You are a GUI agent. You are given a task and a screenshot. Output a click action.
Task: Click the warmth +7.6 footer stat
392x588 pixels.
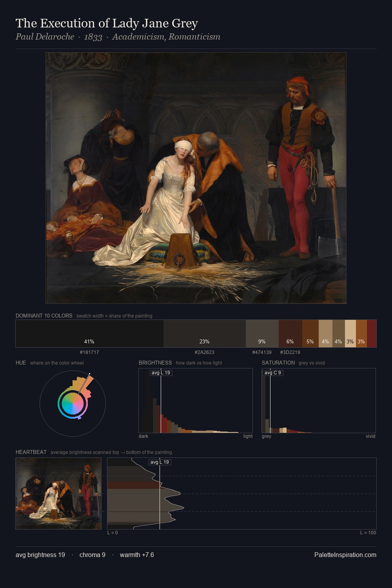click(137, 555)
